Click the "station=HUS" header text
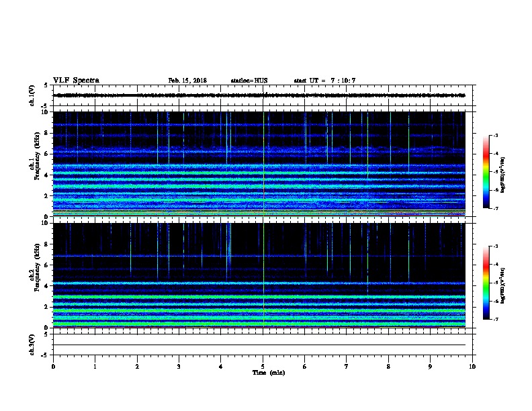Viewport: 532px width, 411px height. click(249, 81)
